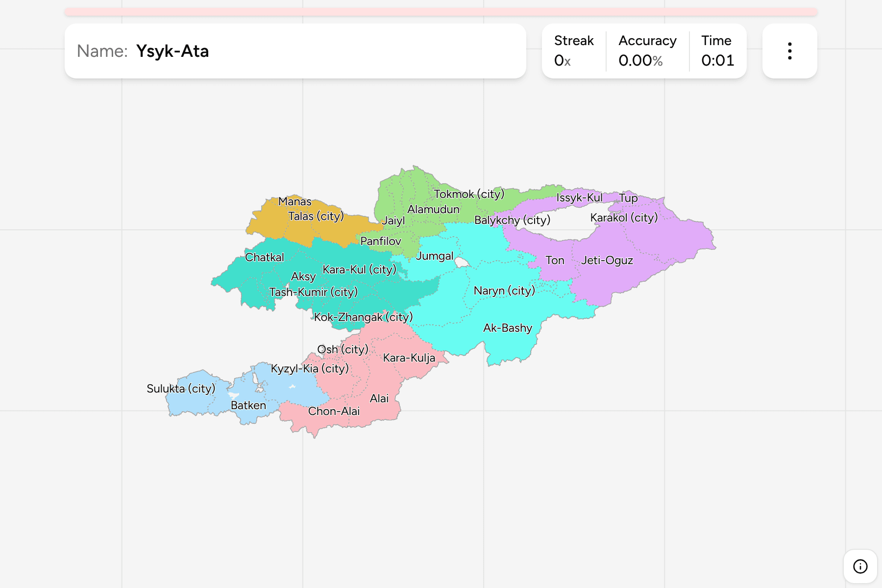Click the Chatkal district label
882x588 pixels.
pyautogui.click(x=265, y=257)
